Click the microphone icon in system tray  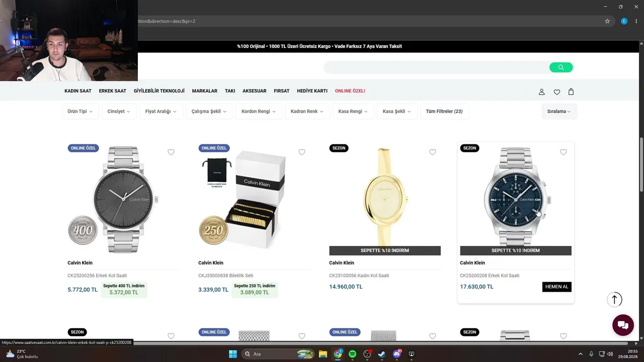click(x=591, y=354)
